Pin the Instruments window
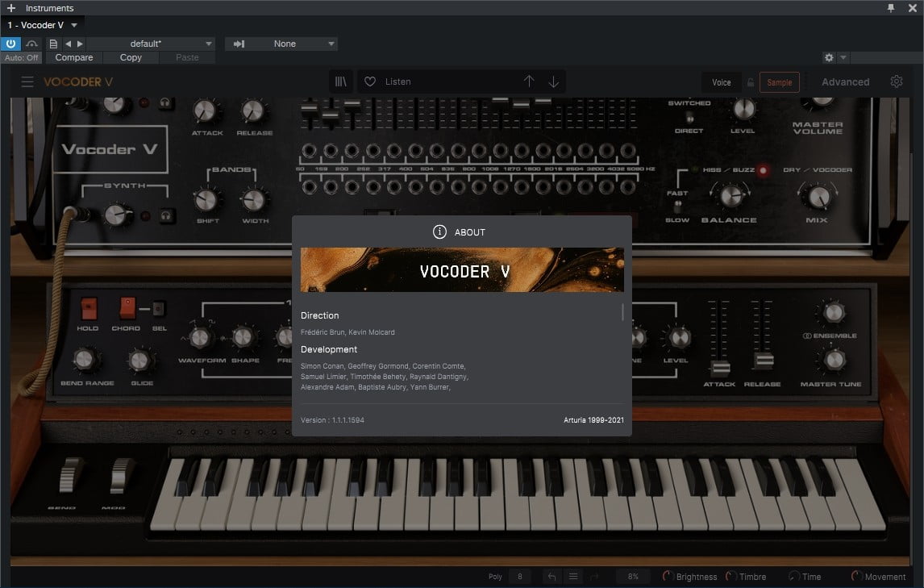 pyautogui.click(x=891, y=8)
